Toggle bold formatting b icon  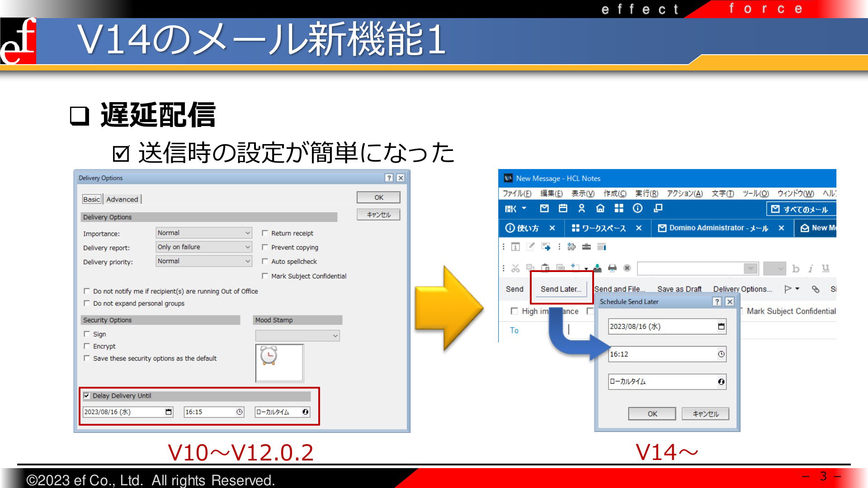coord(796,269)
